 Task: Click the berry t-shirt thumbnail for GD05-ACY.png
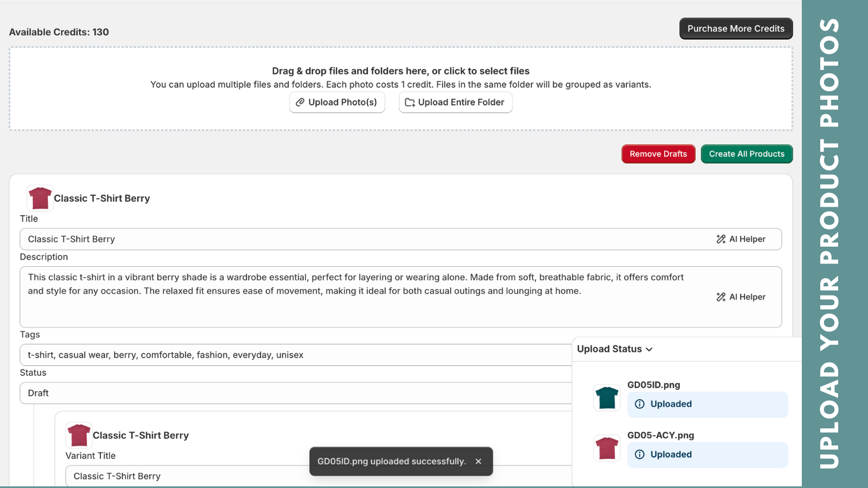coord(607,448)
